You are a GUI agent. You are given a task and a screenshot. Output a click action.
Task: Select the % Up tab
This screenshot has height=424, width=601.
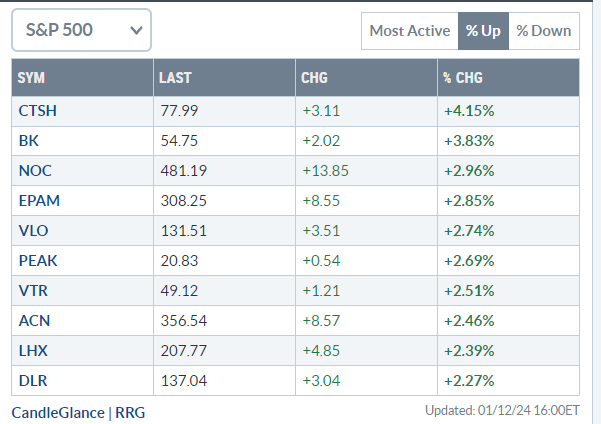[x=483, y=30]
